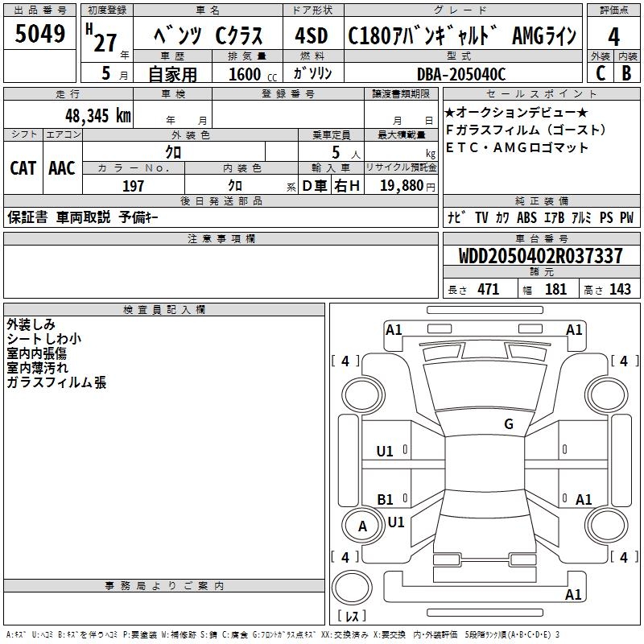644x644 pixels.
Task: Select the displacement value 1600 cc
Action: (x=253, y=74)
